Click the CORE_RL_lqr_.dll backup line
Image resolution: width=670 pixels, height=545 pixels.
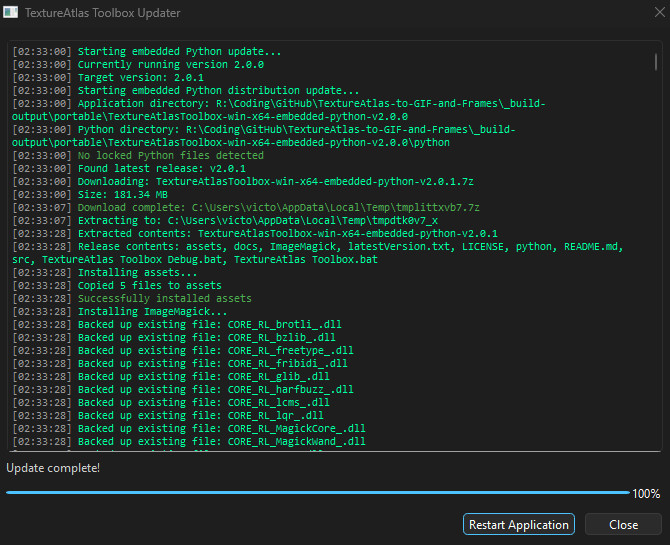tap(168, 415)
